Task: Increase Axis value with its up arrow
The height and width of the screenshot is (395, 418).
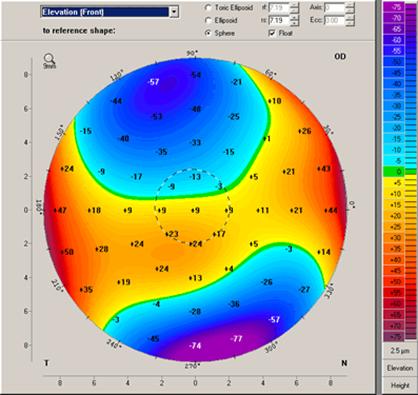Action: pos(349,5)
